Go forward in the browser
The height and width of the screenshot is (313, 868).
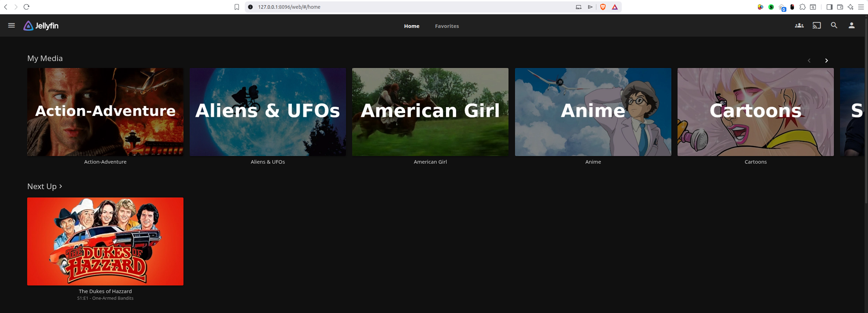[16, 7]
